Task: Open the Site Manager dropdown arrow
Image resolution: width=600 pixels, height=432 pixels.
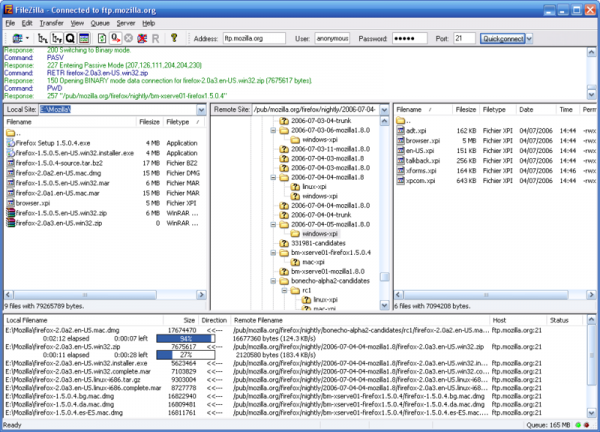Action: (x=28, y=38)
